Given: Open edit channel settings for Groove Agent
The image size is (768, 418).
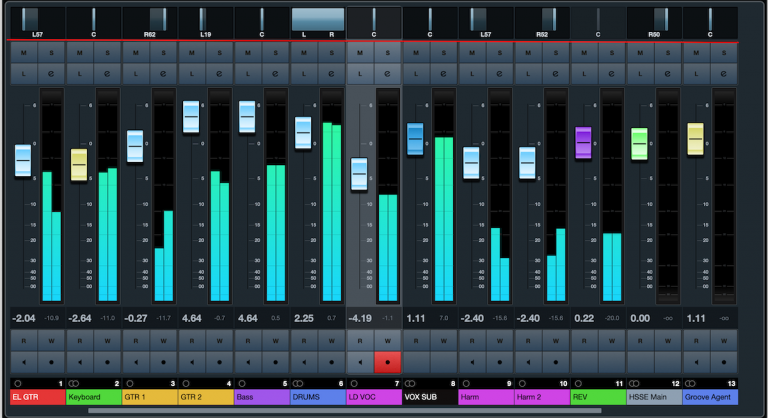Looking at the screenshot, I should (x=723, y=74).
